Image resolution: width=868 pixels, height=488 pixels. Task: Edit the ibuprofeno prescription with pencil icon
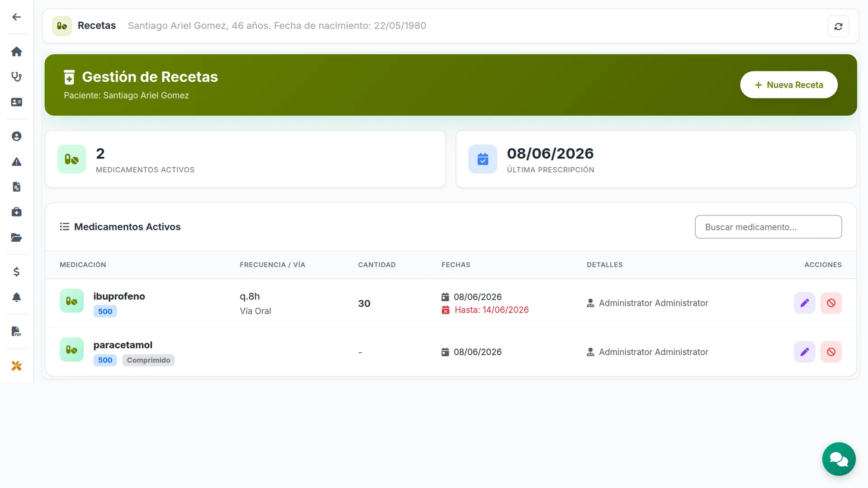click(804, 303)
